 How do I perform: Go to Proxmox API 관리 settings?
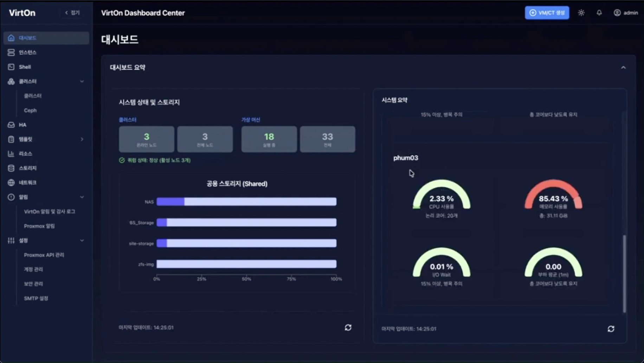tap(44, 255)
